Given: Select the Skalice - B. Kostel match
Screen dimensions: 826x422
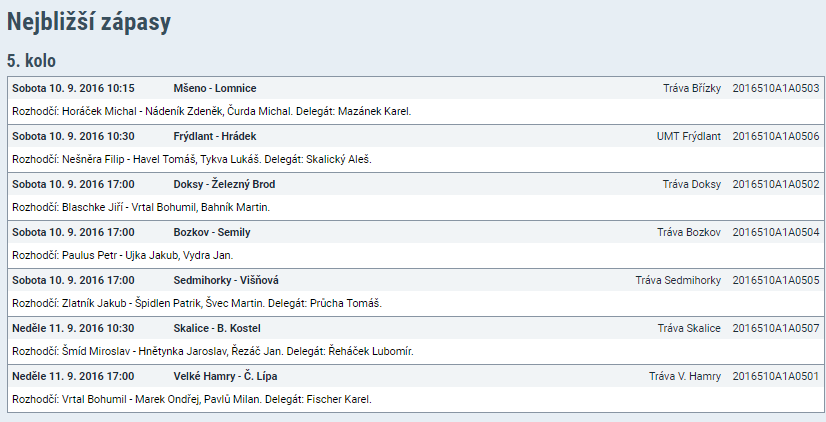Looking at the screenshot, I should [217, 328].
